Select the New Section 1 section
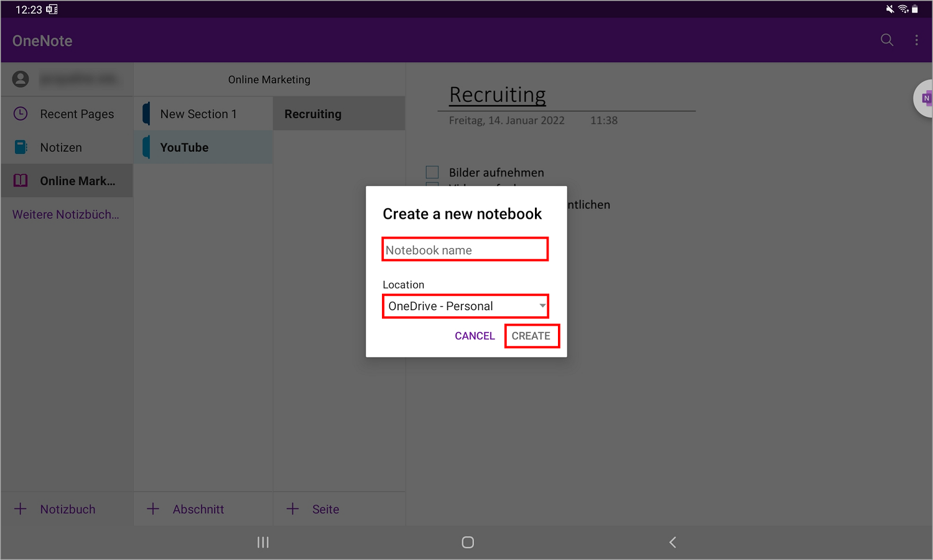 [x=203, y=114]
